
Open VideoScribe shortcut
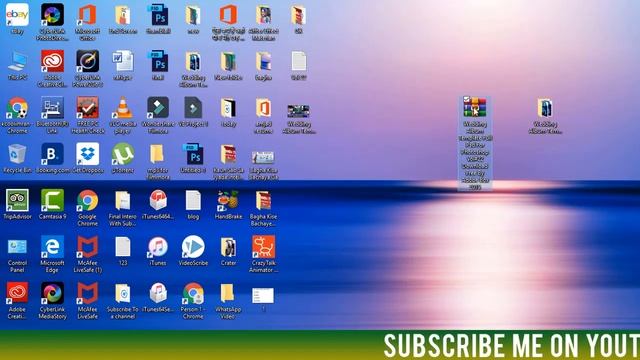193,247
